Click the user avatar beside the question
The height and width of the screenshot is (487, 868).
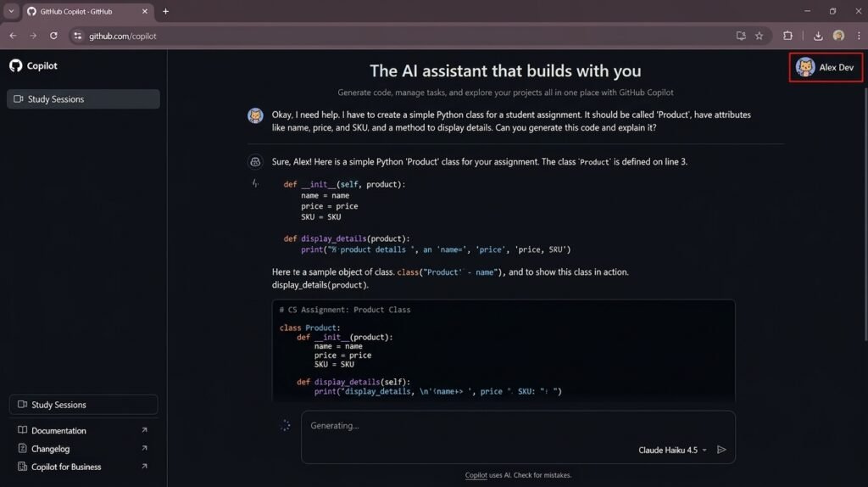(x=255, y=115)
